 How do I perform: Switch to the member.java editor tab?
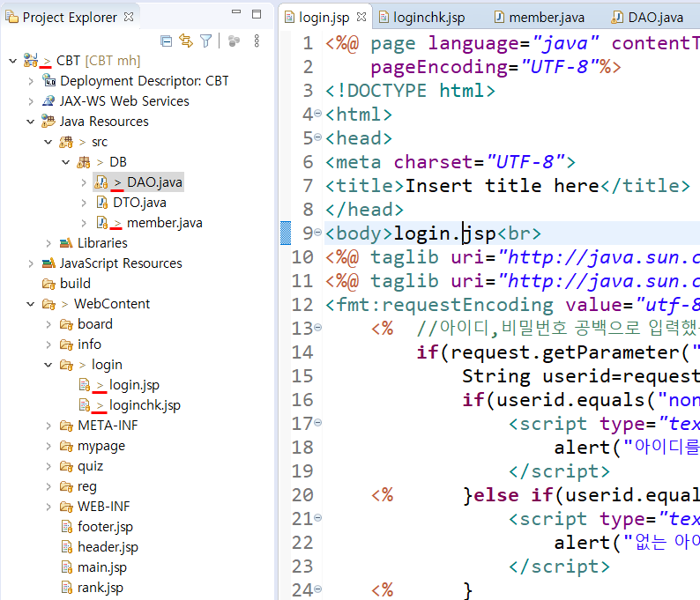[540, 18]
